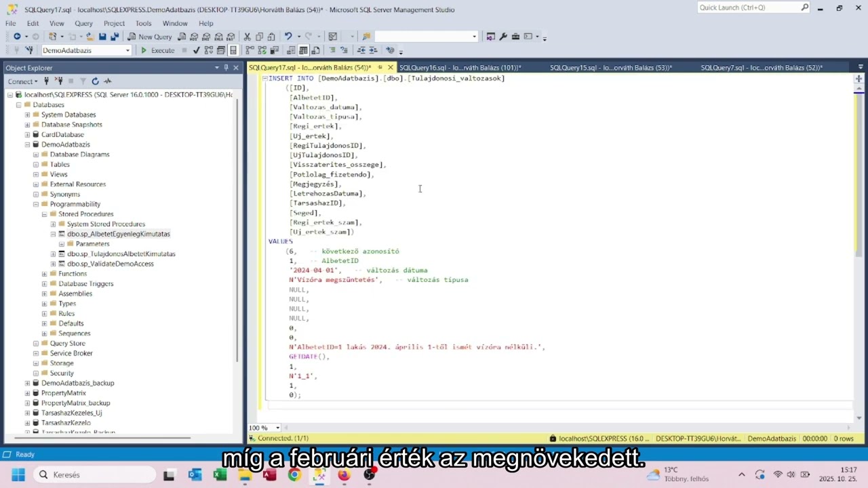This screenshot has height=488, width=868.
Task: Open the Tools menu
Action: pos(143,23)
